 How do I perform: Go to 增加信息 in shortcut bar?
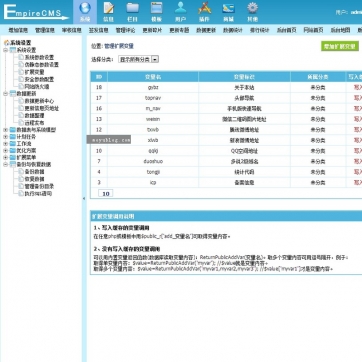[x=18, y=30]
